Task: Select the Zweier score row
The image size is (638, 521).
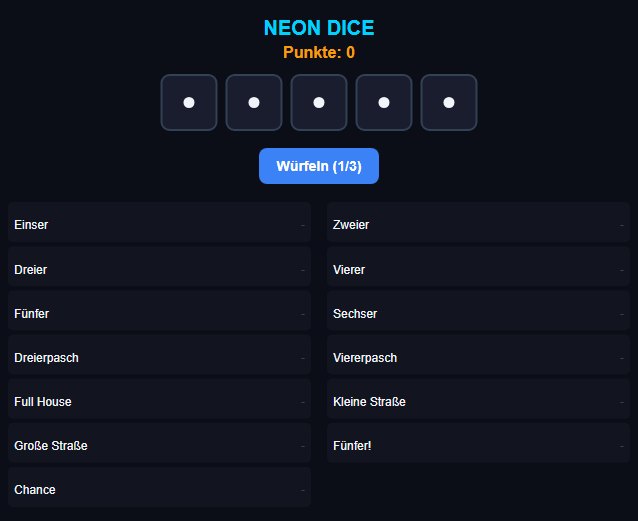Action: tap(478, 223)
